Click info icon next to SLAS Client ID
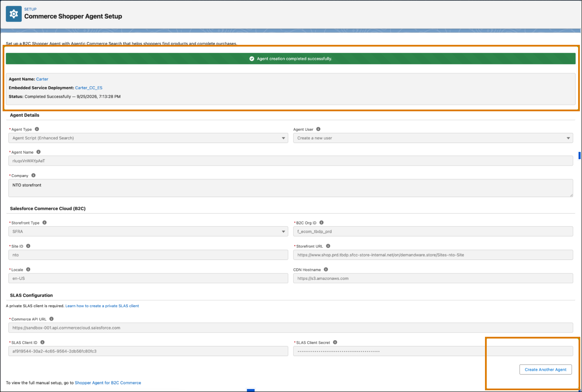582x392 pixels. coord(42,342)
